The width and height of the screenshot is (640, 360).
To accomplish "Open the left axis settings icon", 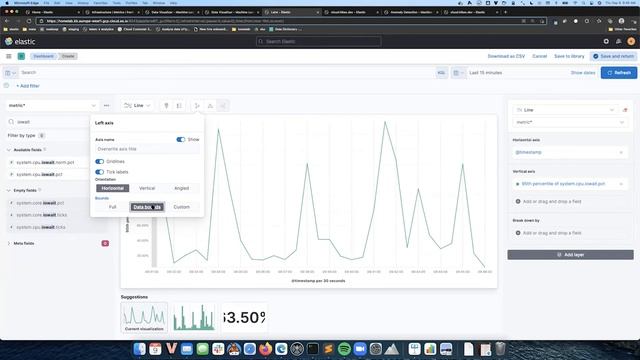I will 197,106.
